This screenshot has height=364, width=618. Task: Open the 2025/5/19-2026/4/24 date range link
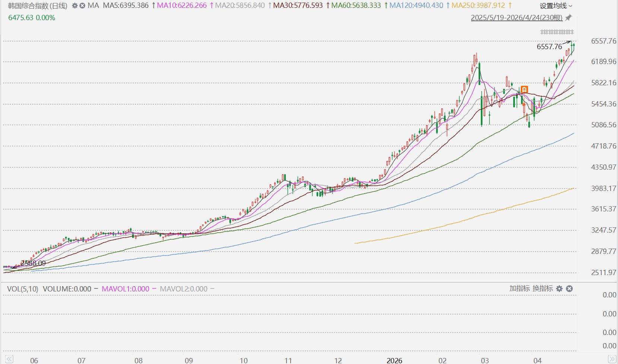click(517, 18)
